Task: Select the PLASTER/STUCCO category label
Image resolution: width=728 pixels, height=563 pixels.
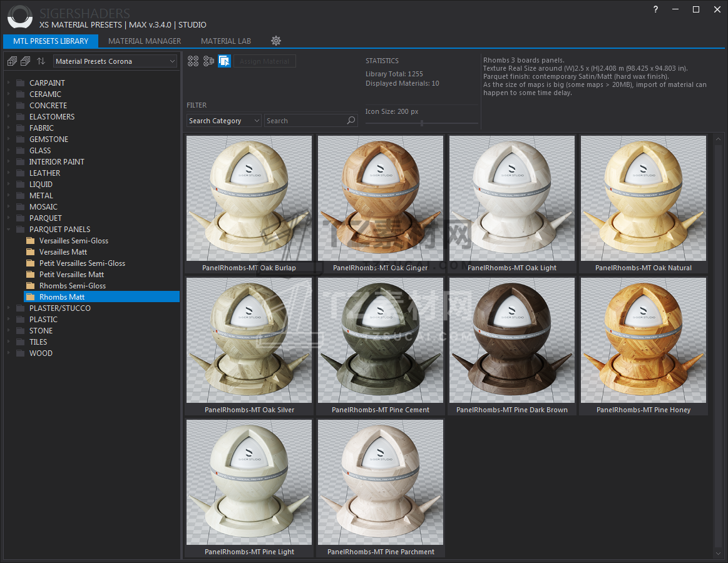Action: click(x=60, y=308)
